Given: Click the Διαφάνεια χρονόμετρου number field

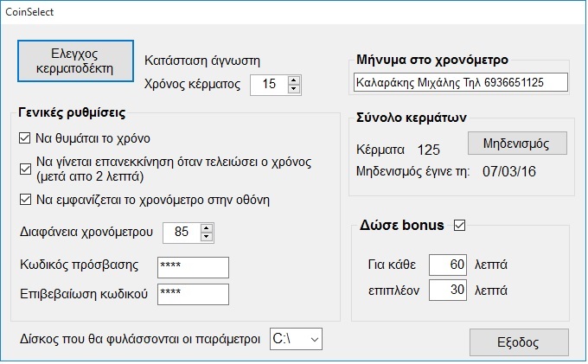Looking at the screenshot, I should click(x=180, y=233).
